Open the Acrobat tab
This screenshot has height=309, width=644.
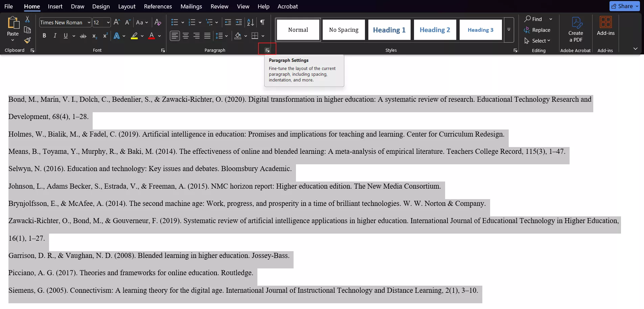288,6
